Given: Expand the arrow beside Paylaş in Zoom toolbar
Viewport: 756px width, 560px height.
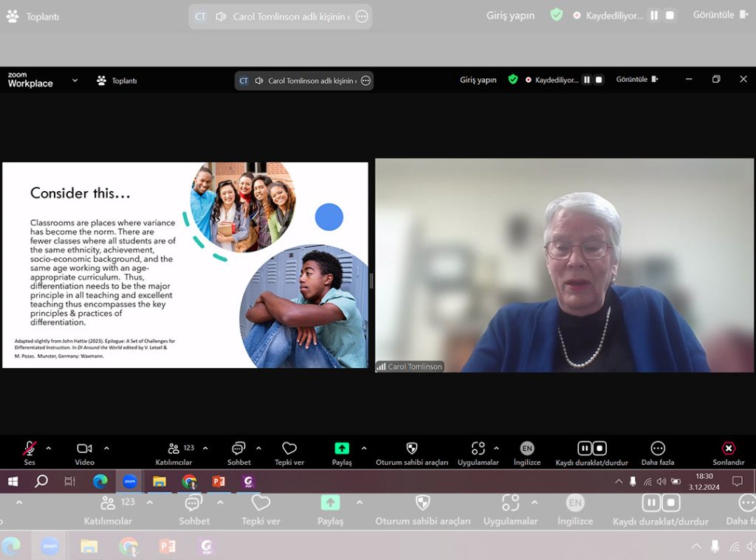Looking at the screenshot, I should coord(364,448).
